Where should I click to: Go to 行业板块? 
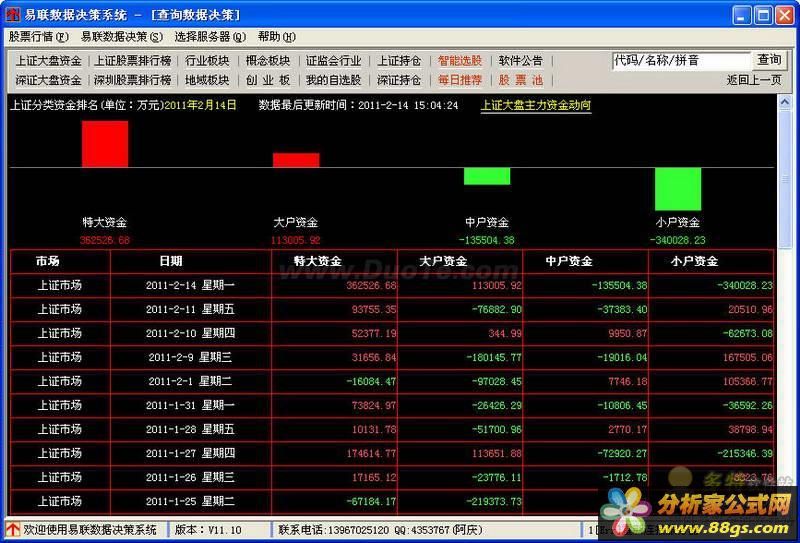[x=207, y=61]
